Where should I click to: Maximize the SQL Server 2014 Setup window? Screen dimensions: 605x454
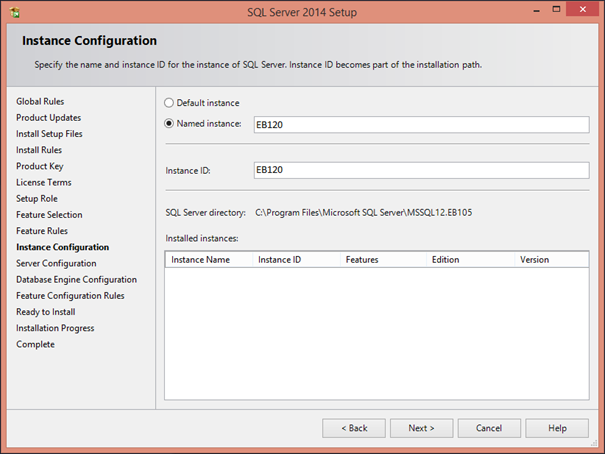coord(556,9)
